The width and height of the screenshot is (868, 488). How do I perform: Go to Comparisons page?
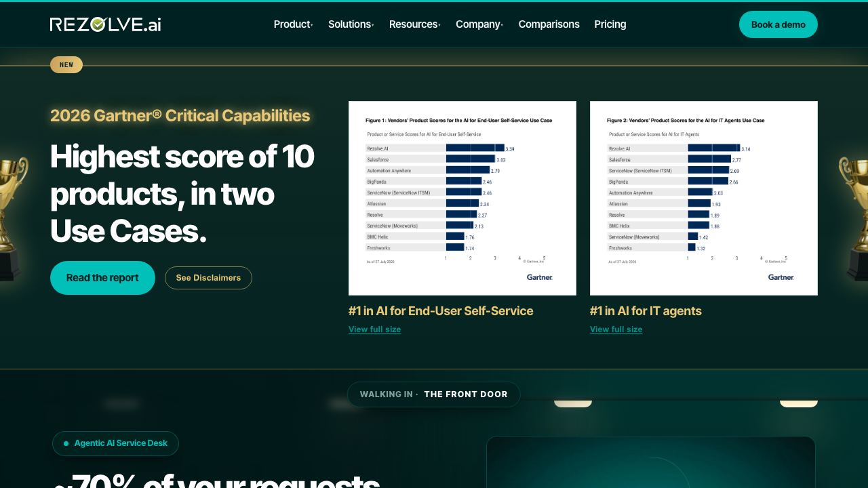(x=549, y=24)
